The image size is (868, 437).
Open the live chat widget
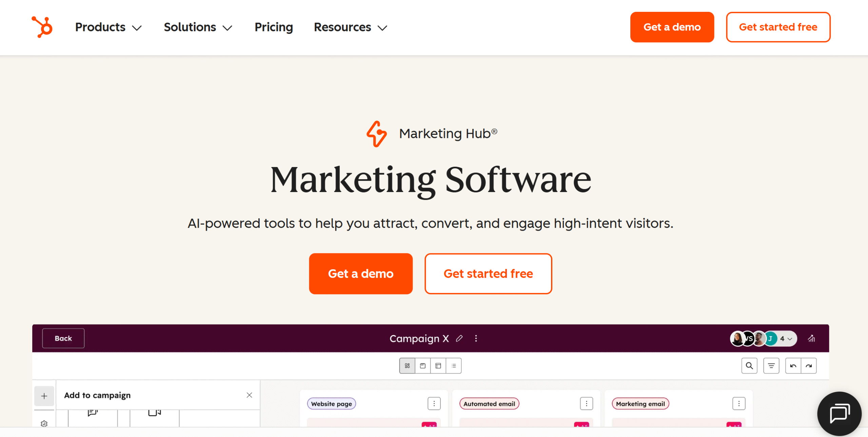coord(840,414)
